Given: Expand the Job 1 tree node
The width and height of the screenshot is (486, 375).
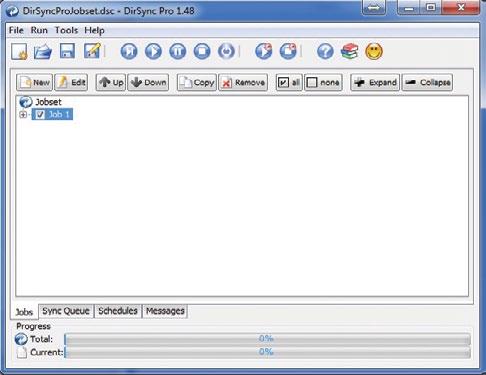Looking at the screenshot, I should [23, 114].
